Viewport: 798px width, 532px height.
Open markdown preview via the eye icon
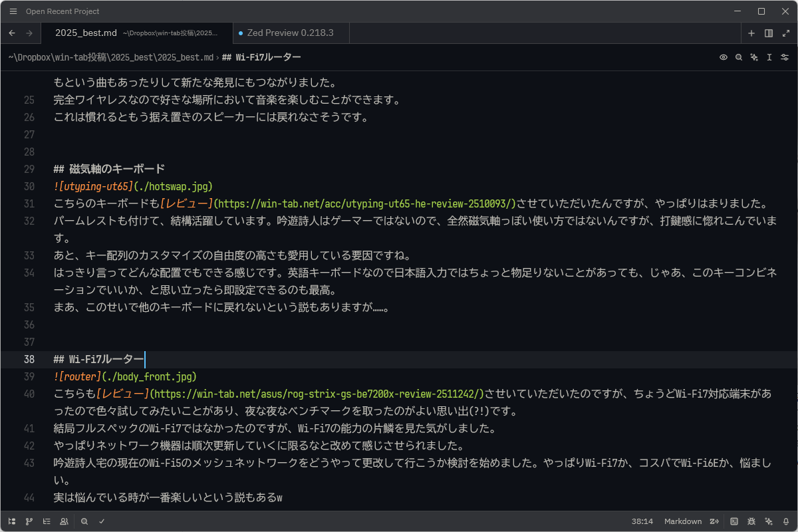pyautogui.click(x=724, y=57)
